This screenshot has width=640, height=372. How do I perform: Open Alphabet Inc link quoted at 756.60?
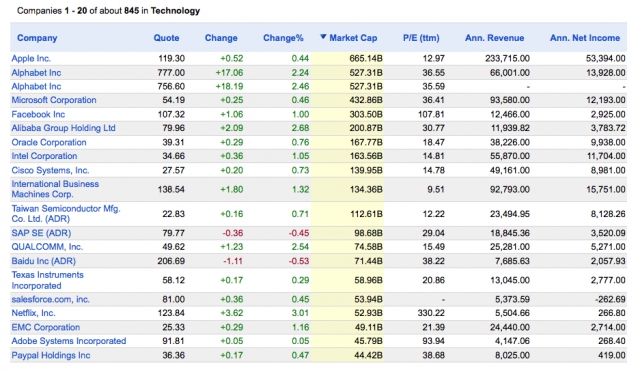pos(36,87)
